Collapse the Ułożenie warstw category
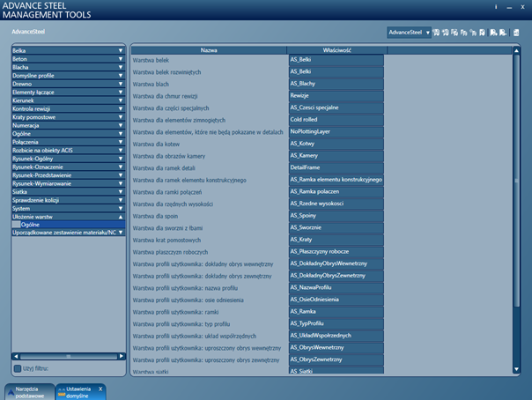The height and width of the screenshot is (400, 532). [120, 217]
